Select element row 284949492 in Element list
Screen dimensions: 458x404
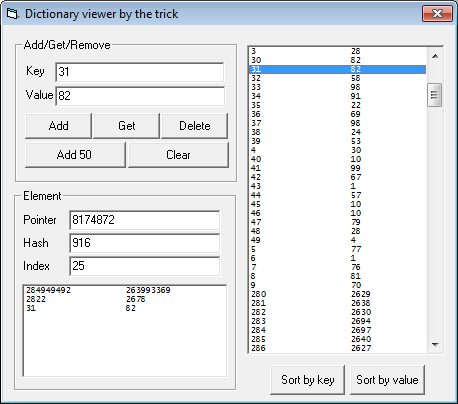(x=125, y=290)
